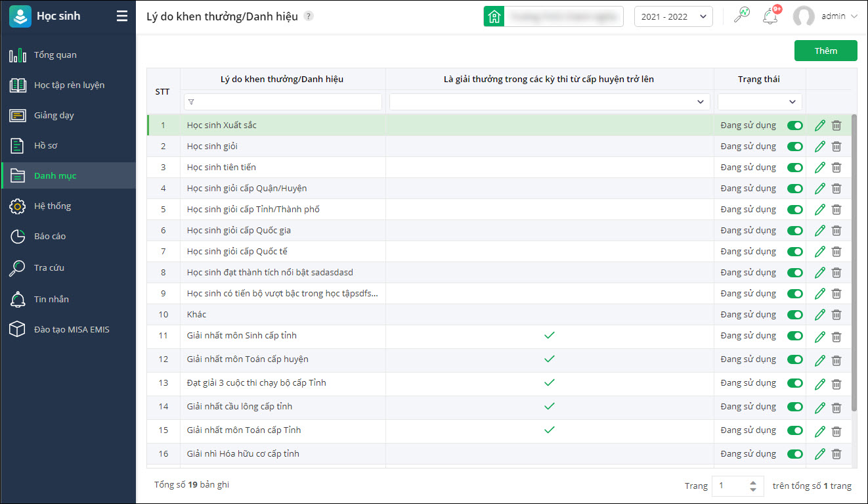Screen dimensions: 868x504
Task: Toggle status switch for Học sinh Xuất sắc
Action: [795, 126]
